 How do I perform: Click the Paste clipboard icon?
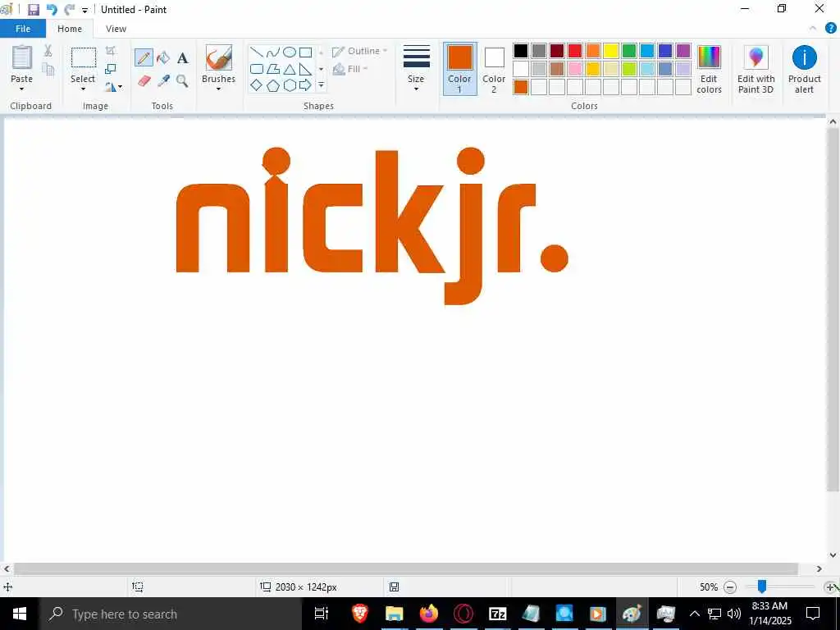tap(22, 57)
